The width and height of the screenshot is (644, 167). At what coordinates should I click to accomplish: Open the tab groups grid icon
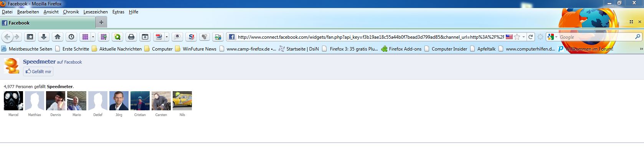coord(631,22)
